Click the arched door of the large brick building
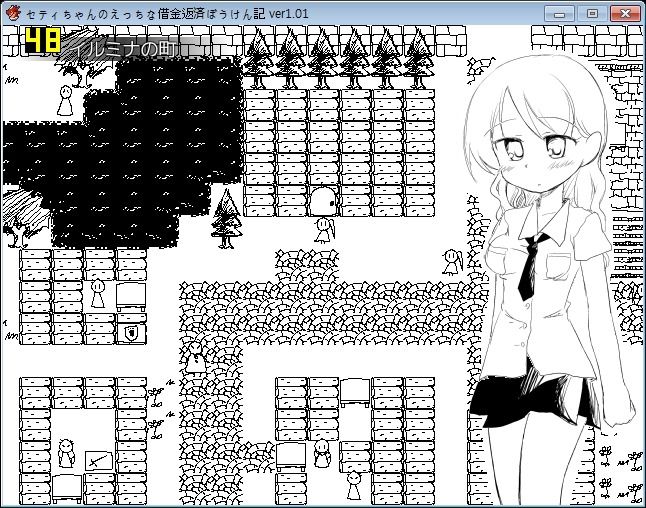 click(x=323, y=201)
